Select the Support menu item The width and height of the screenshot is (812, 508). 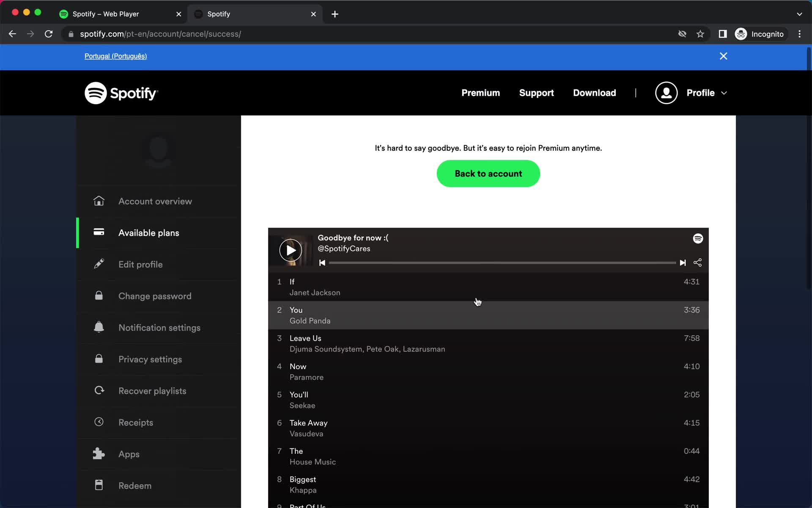click(x=537, y=92)
